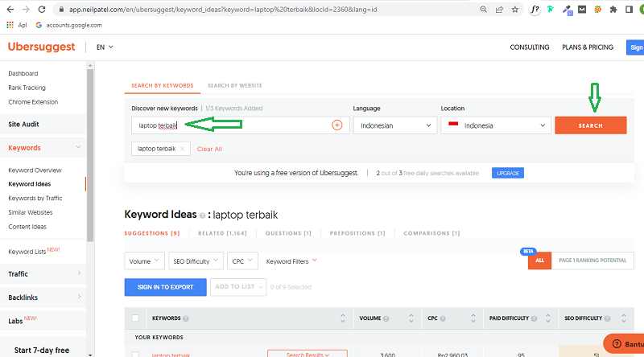Open PLANS & PRICING
The width and height of the screenshot is (644, 357).
[x=588, y=47]
